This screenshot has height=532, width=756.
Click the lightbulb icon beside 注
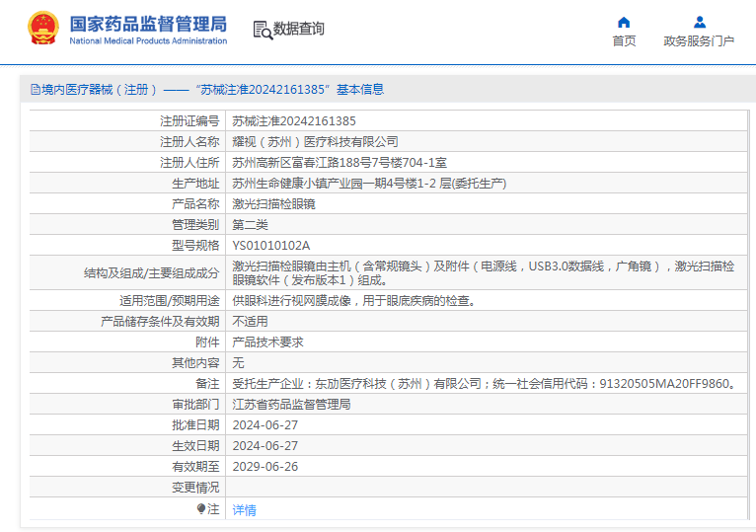pos(201,509)
